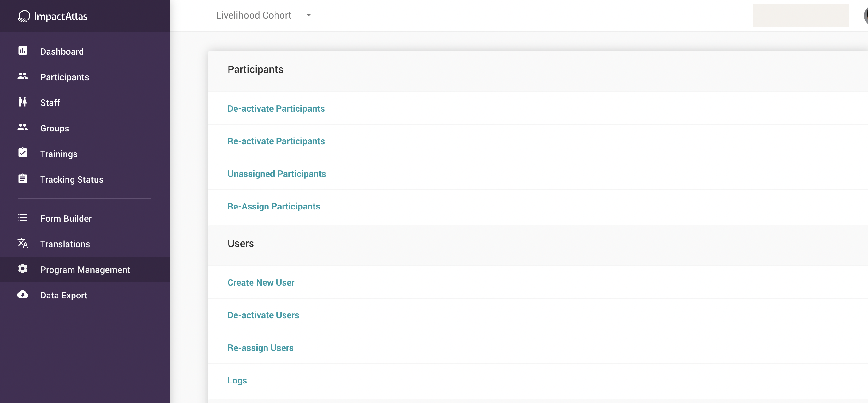The width and height of the screenshot is (868, 403).
Task: Select the Trainings checkmark calendar icon
Action: pos(22,153)
